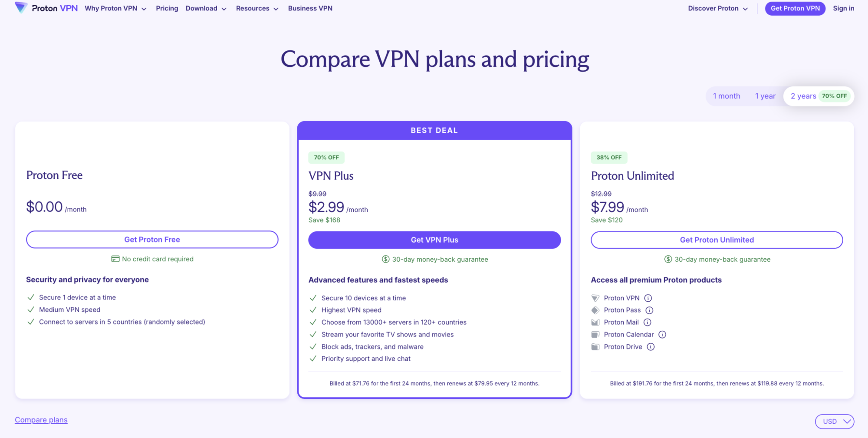868x438 pixels.
Task: Open the Pricing menu item
Action: 167,8
